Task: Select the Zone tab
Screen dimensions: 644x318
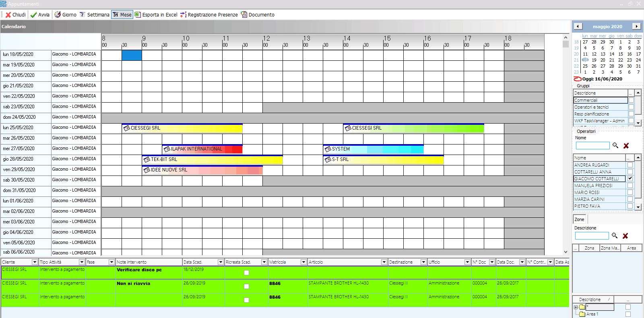Action: [x=580, y=219]
